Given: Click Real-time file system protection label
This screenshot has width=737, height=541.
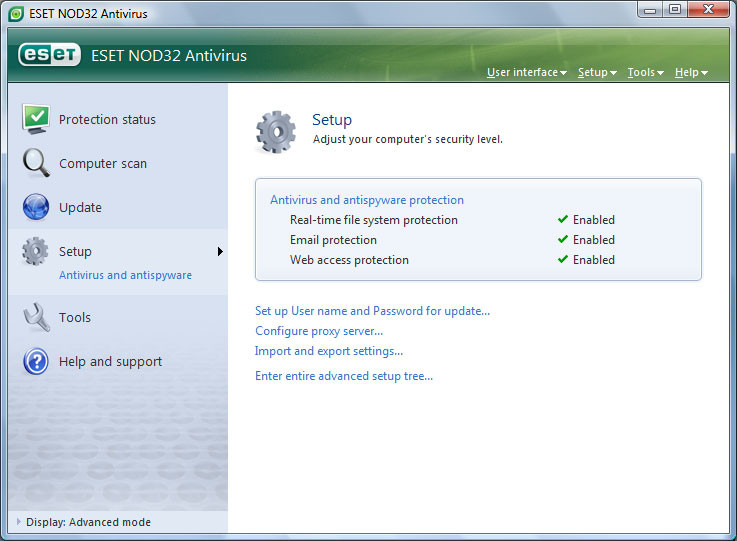Looking at the screenshot, I should (374, 220).
